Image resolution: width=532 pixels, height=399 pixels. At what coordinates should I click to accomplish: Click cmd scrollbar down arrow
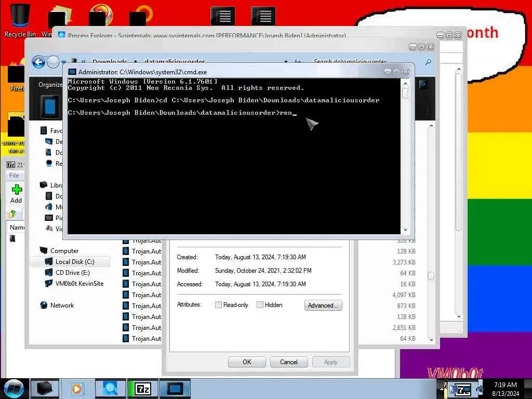(405, 230)
